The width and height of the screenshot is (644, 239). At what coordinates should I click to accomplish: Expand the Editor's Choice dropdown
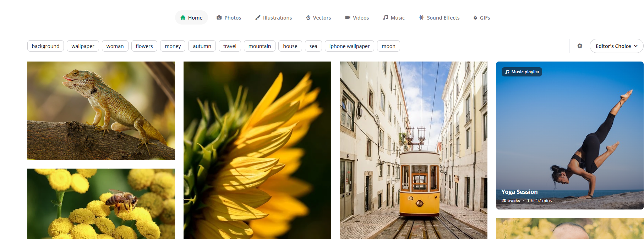616,46
